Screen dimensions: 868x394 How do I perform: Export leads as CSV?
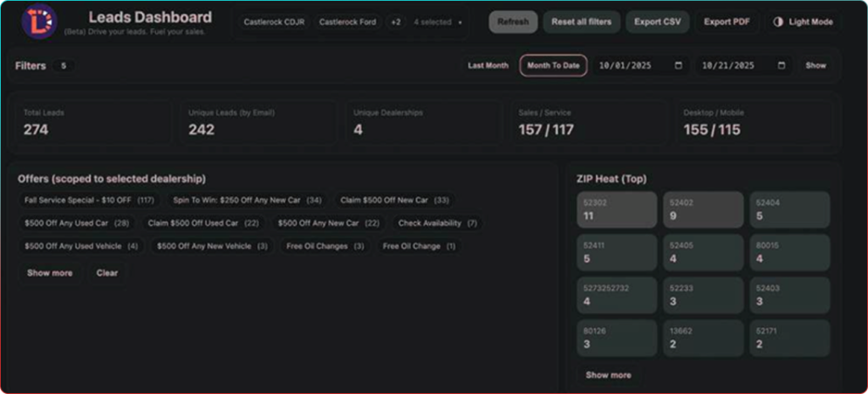point(658,22)
